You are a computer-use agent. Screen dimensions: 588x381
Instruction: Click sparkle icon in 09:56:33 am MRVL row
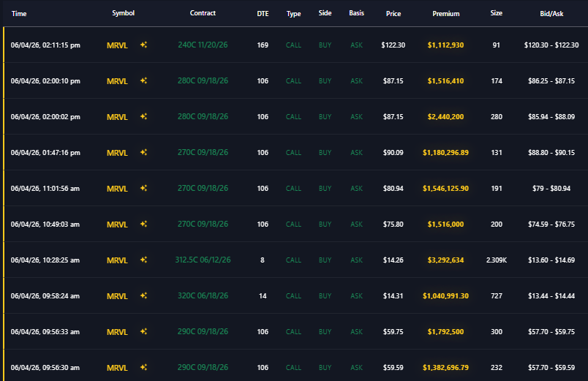click(143, 331)
